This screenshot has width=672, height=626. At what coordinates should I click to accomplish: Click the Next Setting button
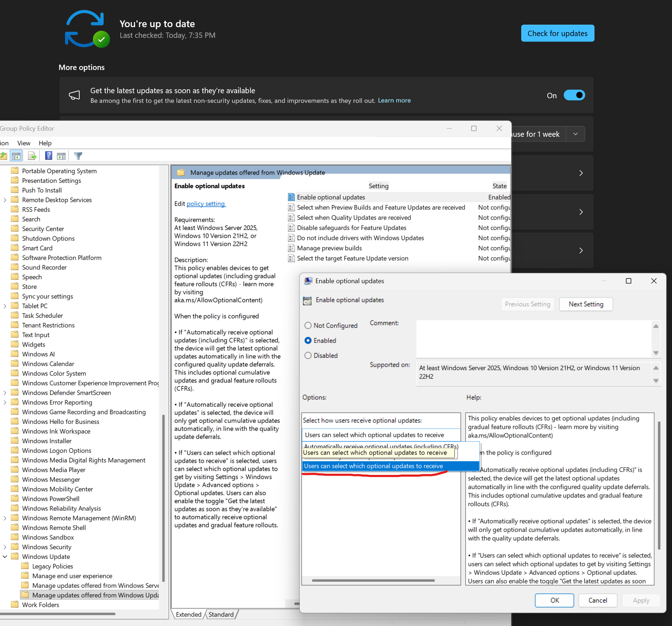(x=586, y=304)
